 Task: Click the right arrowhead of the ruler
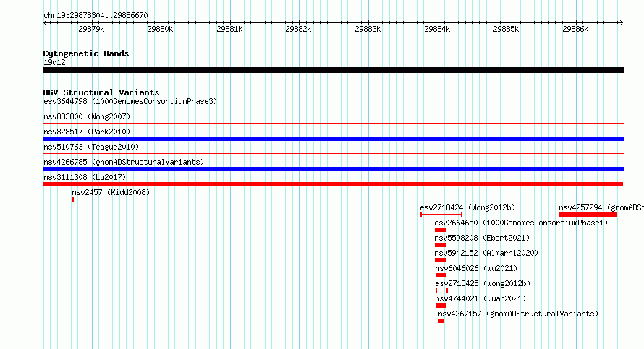622,22
